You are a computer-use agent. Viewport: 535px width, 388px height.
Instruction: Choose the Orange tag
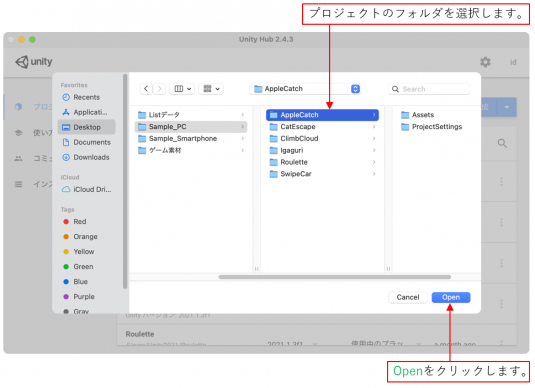81,236
